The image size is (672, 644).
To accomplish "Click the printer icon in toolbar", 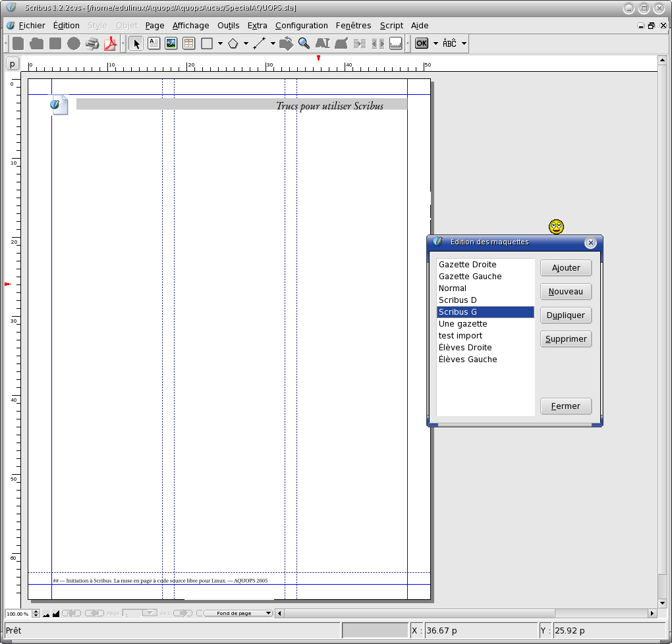I will pos(92,43).
